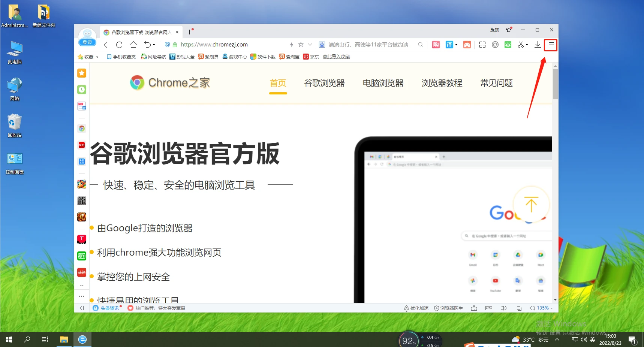Open 影视大全 bookmark

pyautogui.click(x=182, y=57)
